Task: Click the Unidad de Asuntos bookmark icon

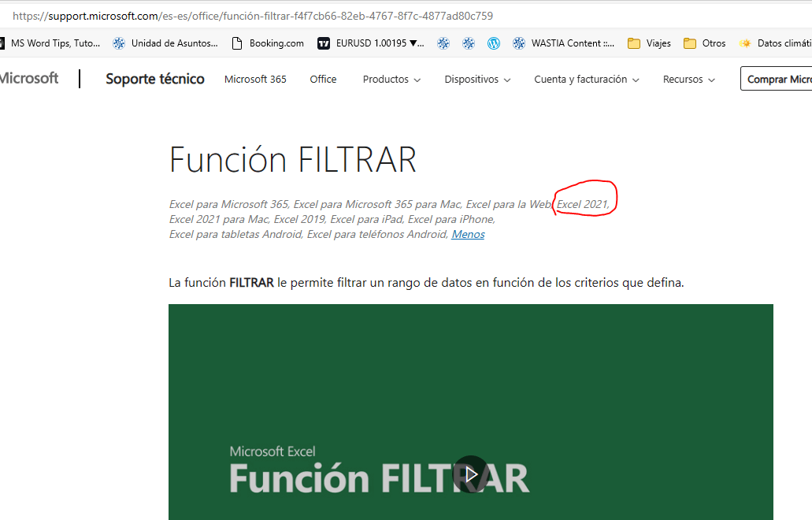Action: (x=119, y=43)
